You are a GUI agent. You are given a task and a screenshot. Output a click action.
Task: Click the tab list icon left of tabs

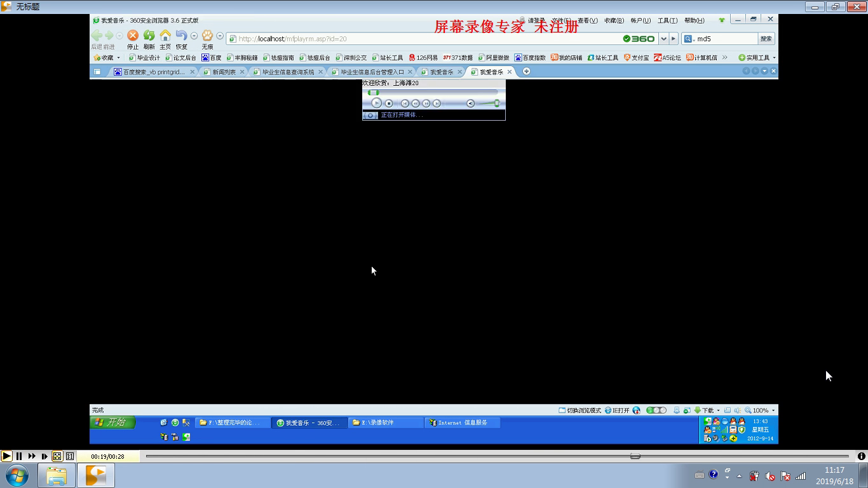click(97, 72)
